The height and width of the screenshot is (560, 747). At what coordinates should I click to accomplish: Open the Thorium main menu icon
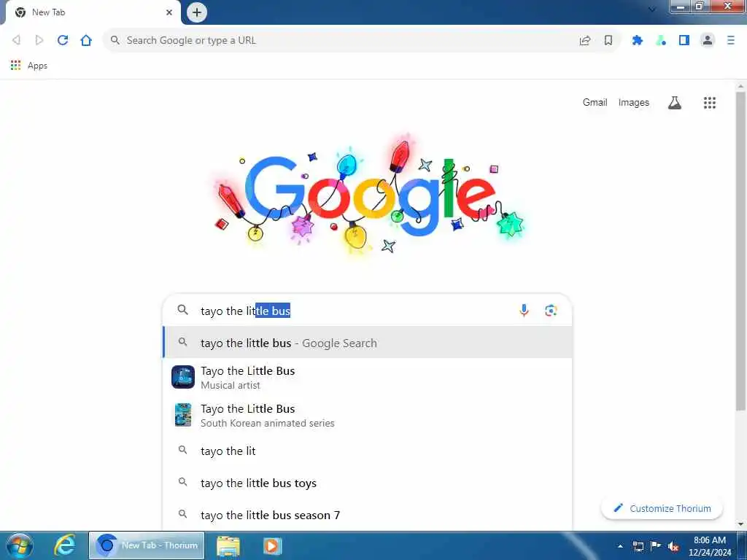(x=731, y=41)
